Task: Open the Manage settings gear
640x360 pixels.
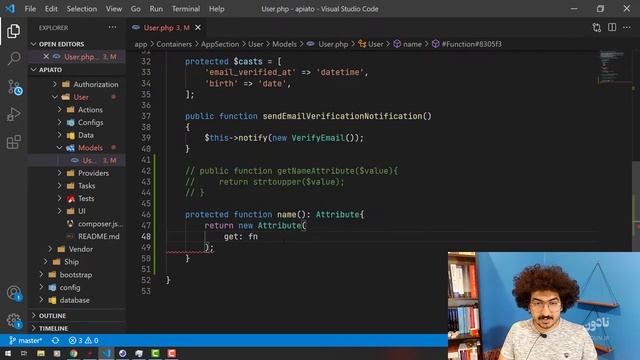Action: (14, 320)
